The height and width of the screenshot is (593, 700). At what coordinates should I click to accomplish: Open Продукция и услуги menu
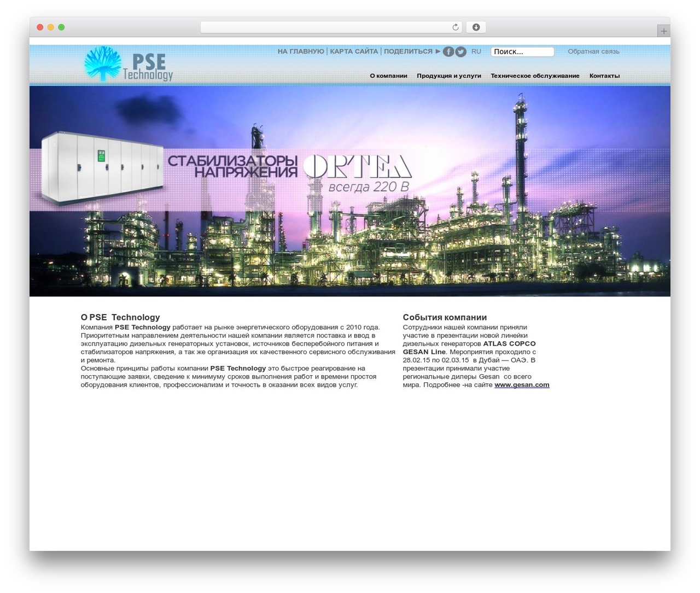449,76
